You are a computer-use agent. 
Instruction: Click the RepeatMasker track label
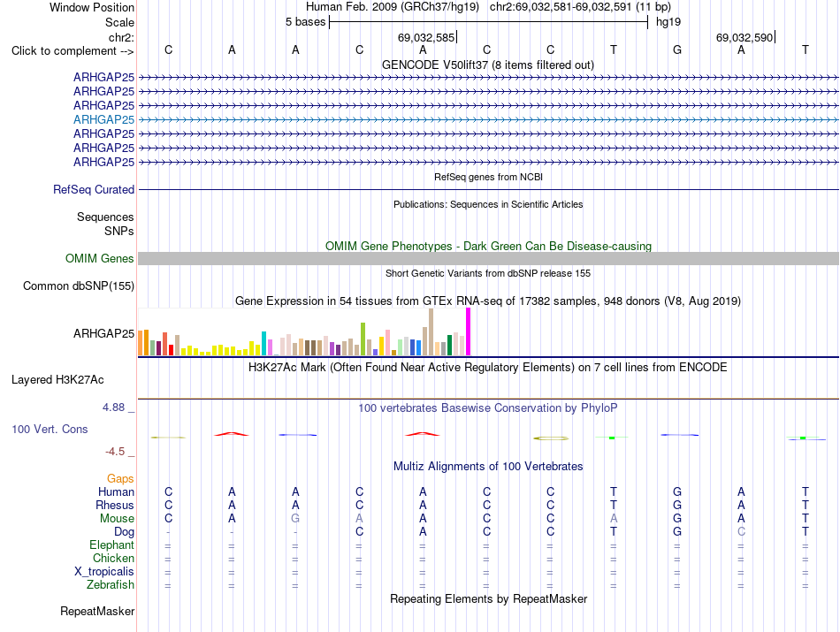click(97, 611)
